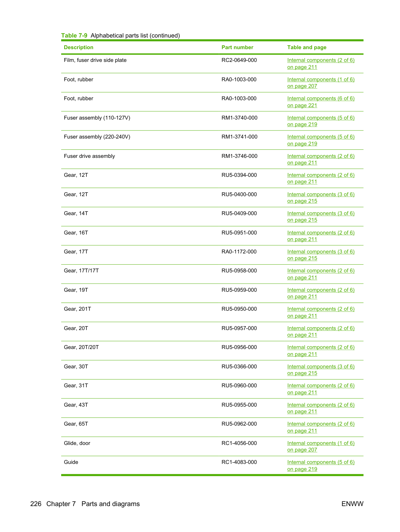Viewport: 400px width, 532px height.
Task: Open link for Fuser assembly (220-240V)
Action: (321, 140)
